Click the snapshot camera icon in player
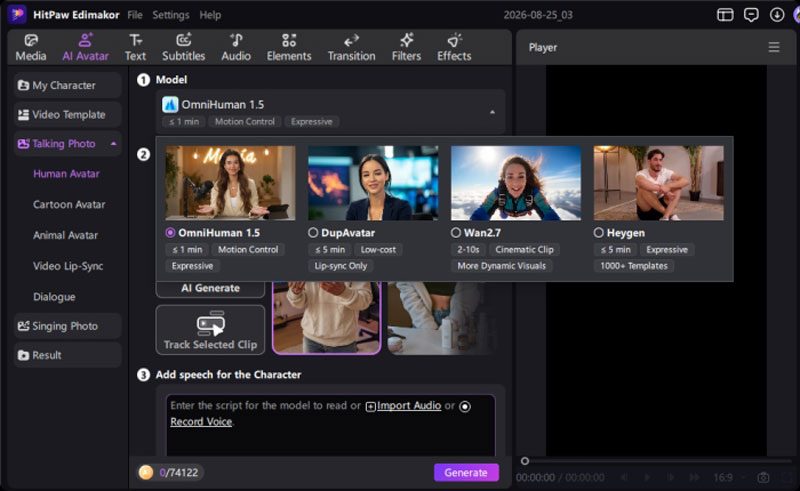The image size is (800, 491). [763, 477]
